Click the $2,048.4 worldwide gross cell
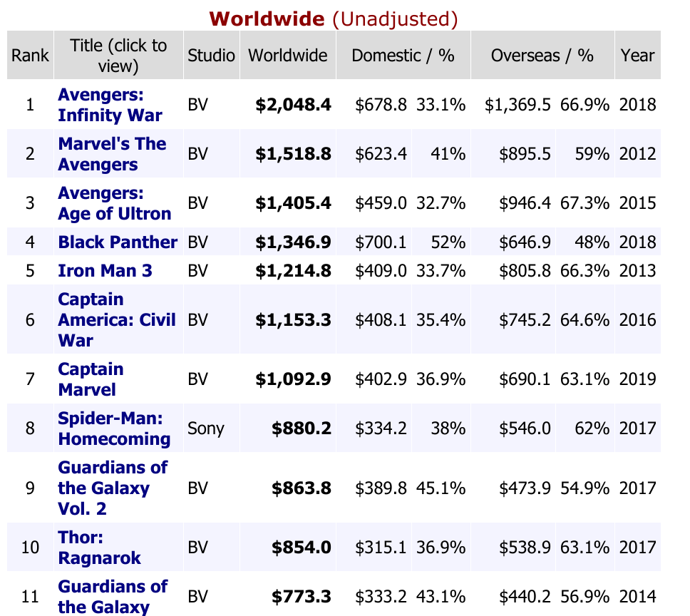 [293, 105]
